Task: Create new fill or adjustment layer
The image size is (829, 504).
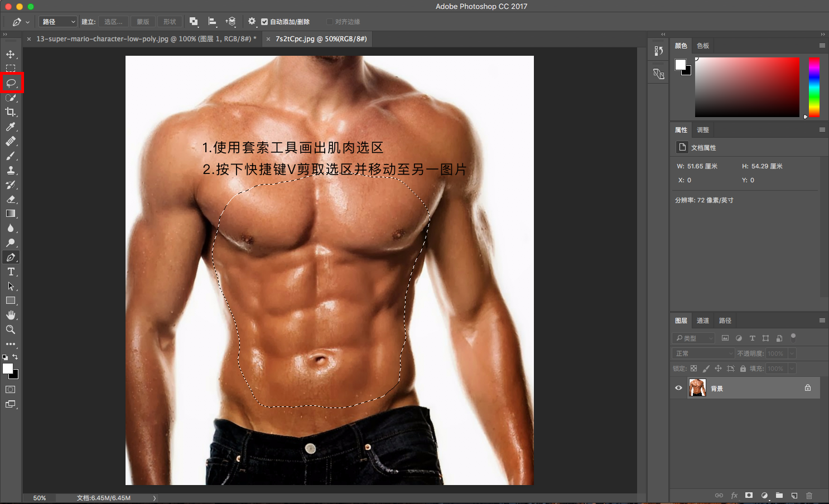Action: pyautogui.click(x=764, y=495)
